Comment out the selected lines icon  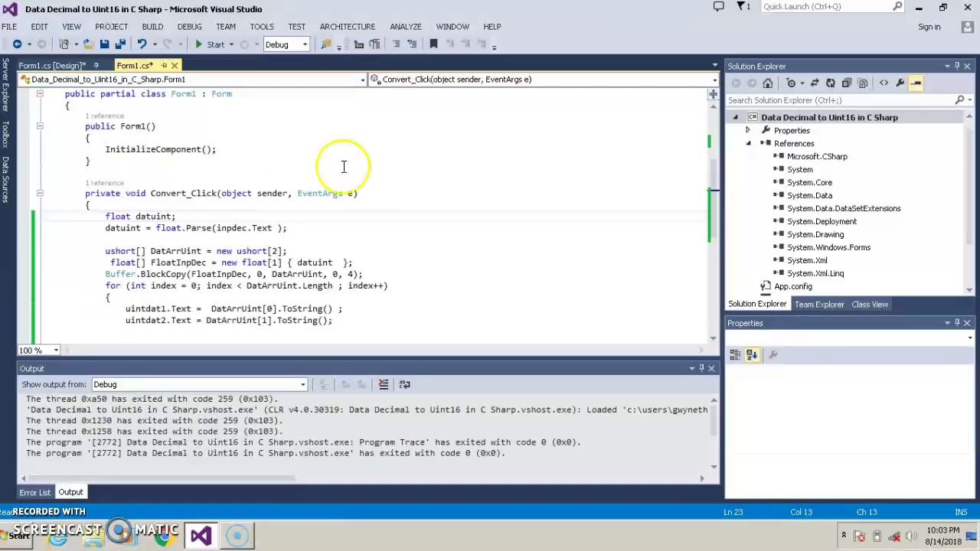click(x=396, y=44)
